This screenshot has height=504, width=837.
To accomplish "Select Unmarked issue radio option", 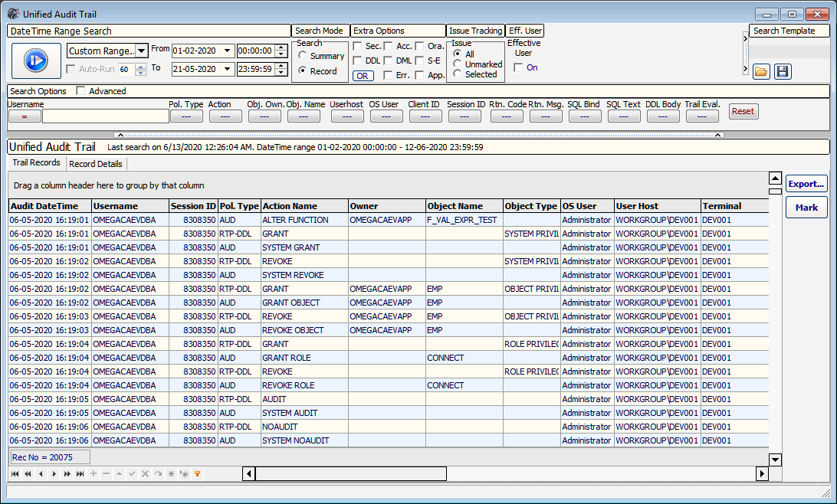I will 458,64.
